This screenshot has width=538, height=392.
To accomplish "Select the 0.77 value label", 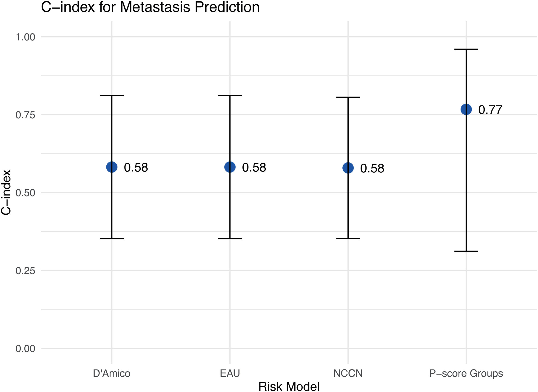I will coord(490,110).
